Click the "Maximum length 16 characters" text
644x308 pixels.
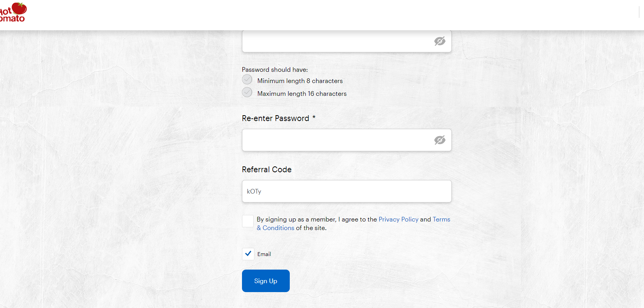302,94
